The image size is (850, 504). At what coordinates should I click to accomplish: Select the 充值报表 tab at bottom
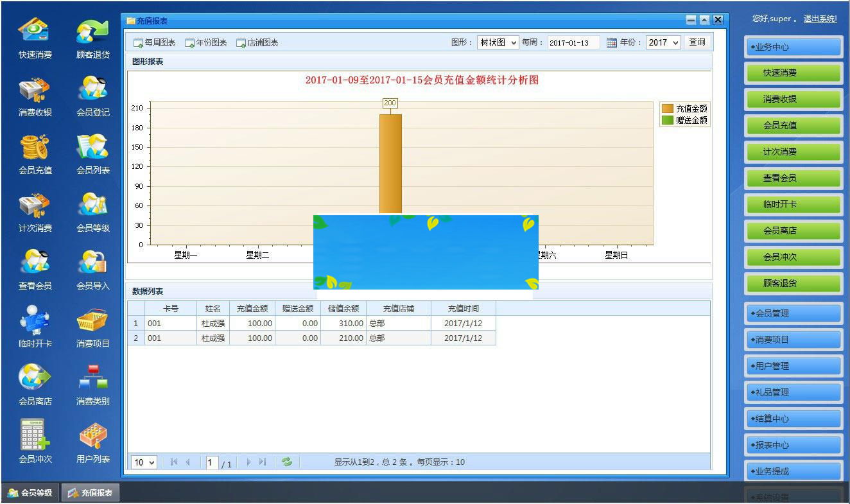[x=90, y=492]
